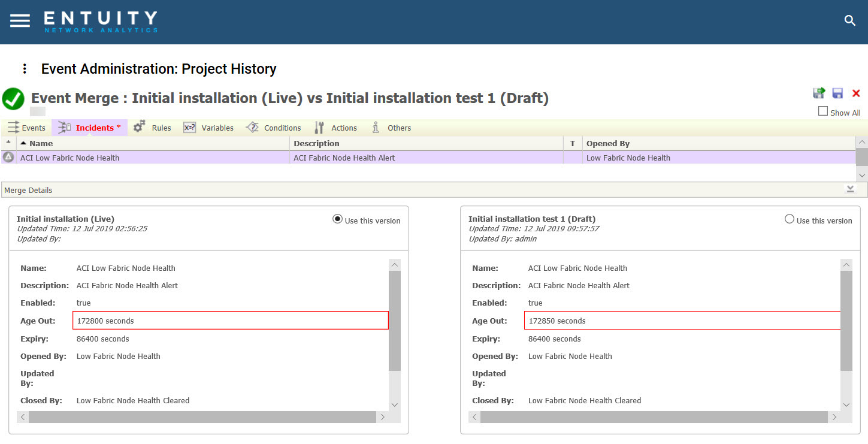The height and width of the screenshot is (444, 868).
Task: Click Live Closed By Low Fabric Node Health Cleared
Action: coord(133,400)
